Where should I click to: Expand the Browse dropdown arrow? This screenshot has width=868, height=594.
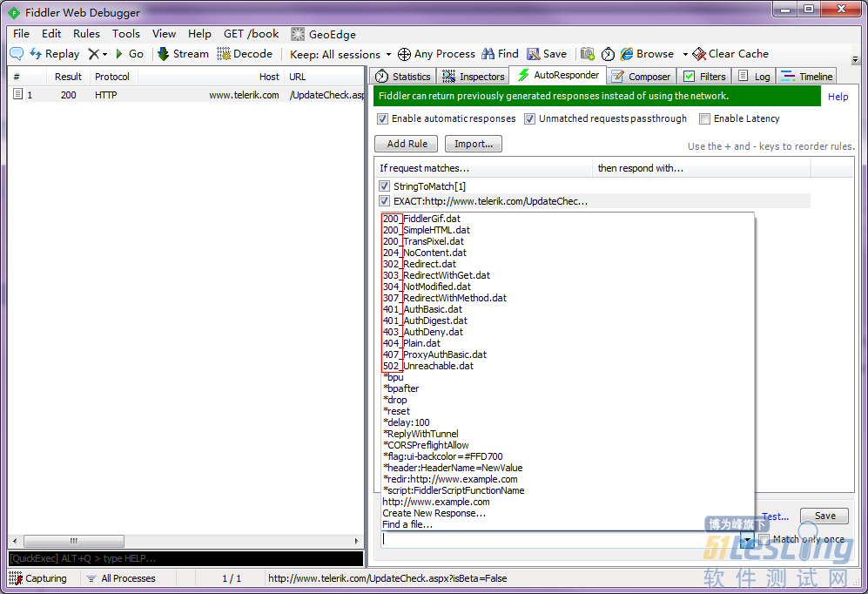(685, 54)
